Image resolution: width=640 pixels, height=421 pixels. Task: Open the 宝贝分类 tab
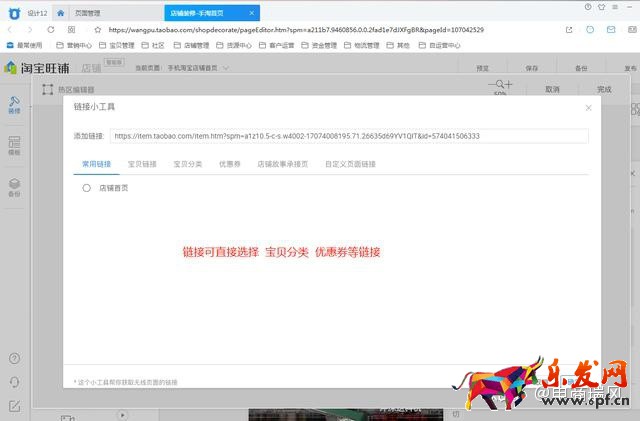[x=187, y=163]
